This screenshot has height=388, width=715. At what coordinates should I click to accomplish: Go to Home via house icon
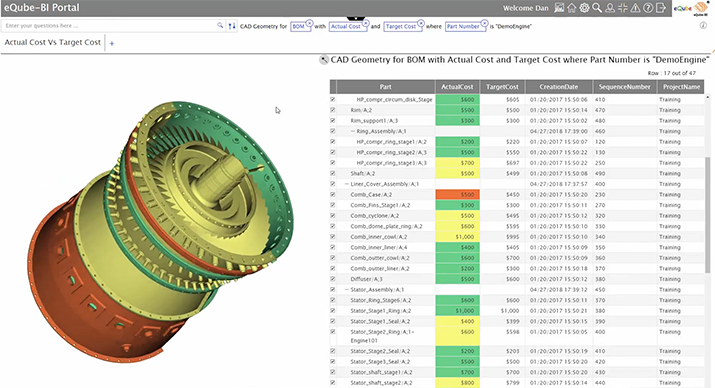click(572, 8)
